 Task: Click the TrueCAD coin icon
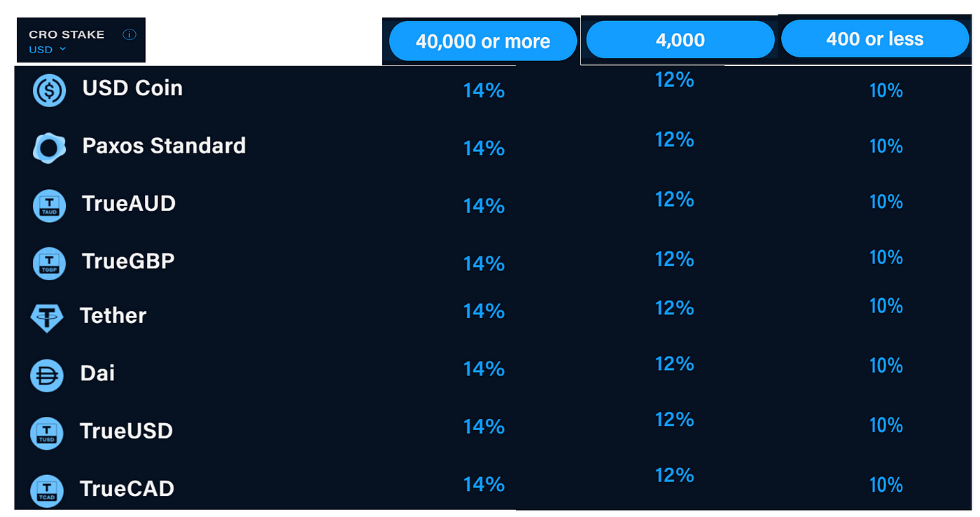pos(47,490)
